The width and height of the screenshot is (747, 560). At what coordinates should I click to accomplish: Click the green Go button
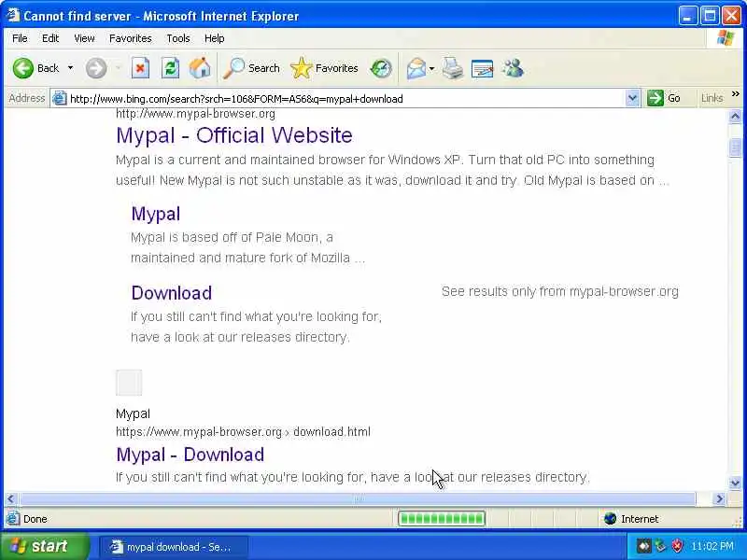coord(664,99)
